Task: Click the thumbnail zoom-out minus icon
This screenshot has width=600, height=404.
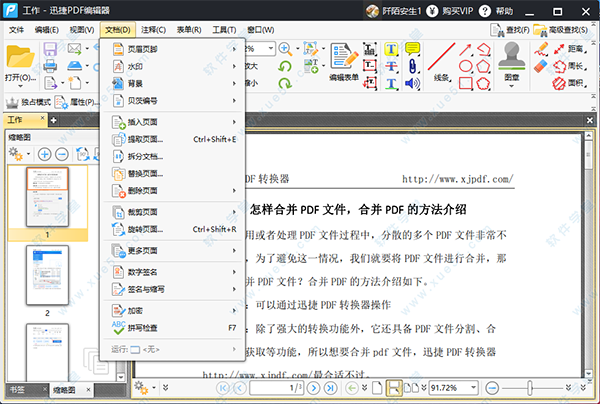Action: (x=62, y=154)
